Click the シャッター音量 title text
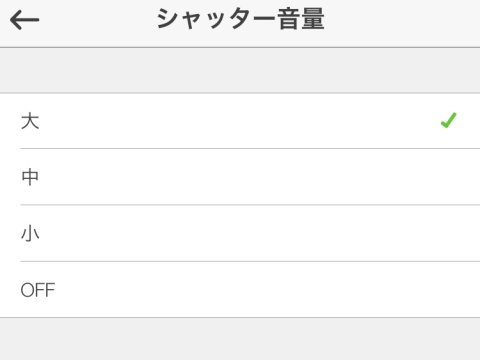 [240, 19]
